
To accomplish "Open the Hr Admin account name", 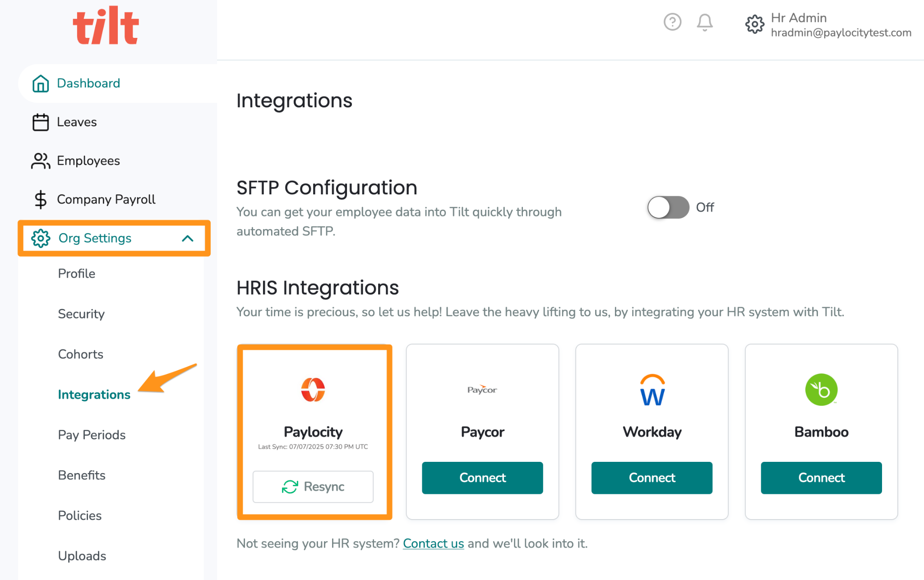I will click(x=799, y=18).
